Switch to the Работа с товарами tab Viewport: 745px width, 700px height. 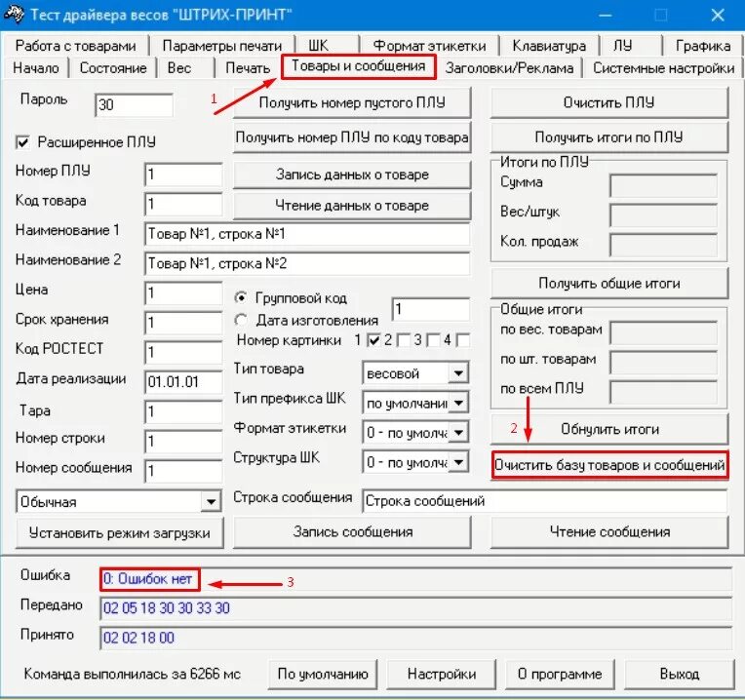pyautogui.click(x=75, y=46)
